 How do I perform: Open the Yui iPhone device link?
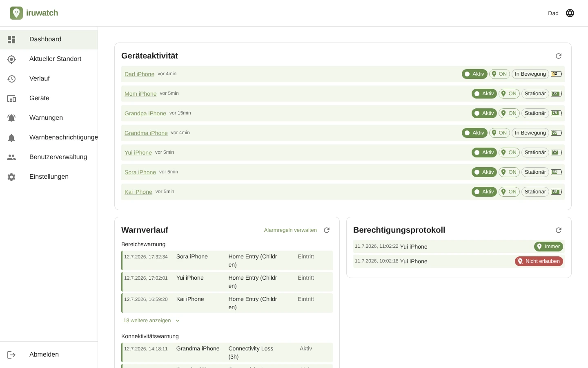(138, 153)
